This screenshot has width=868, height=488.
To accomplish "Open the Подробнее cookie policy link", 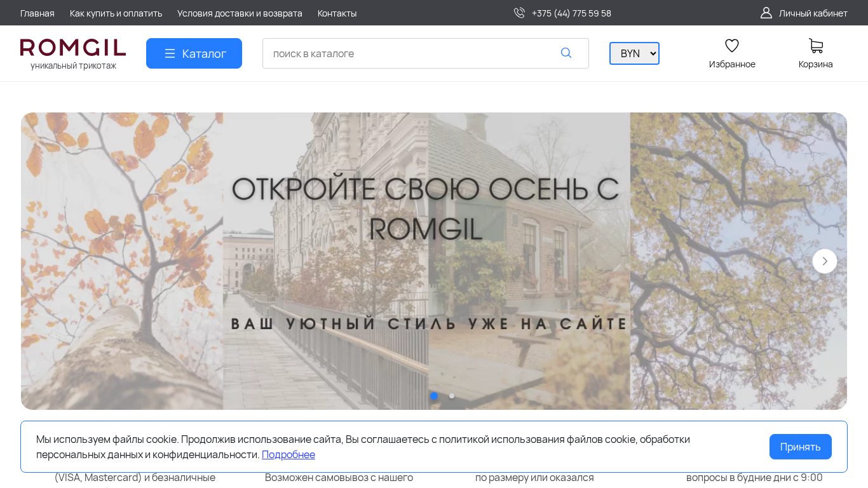I will pyautogui.click(x=288, y=454).
